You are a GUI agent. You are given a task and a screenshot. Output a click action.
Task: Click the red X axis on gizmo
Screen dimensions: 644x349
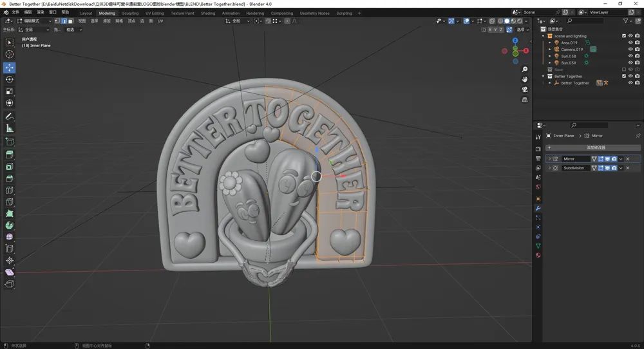click(x=526, y=50)
